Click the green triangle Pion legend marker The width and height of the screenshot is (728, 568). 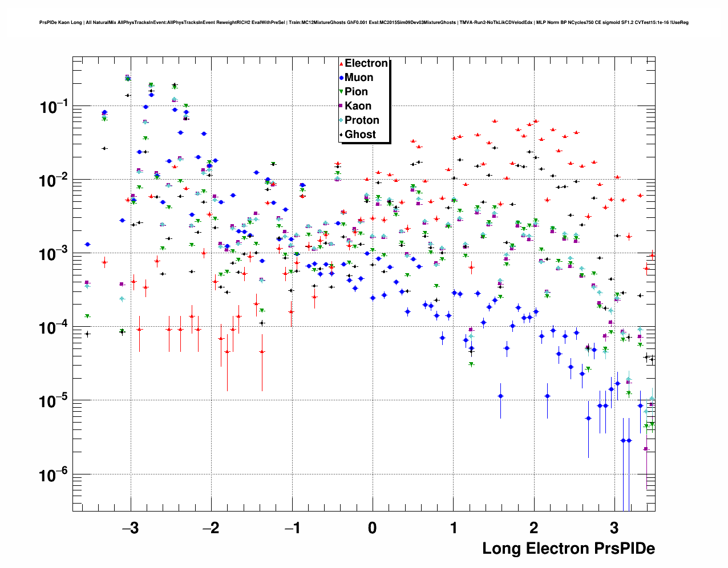341,92
